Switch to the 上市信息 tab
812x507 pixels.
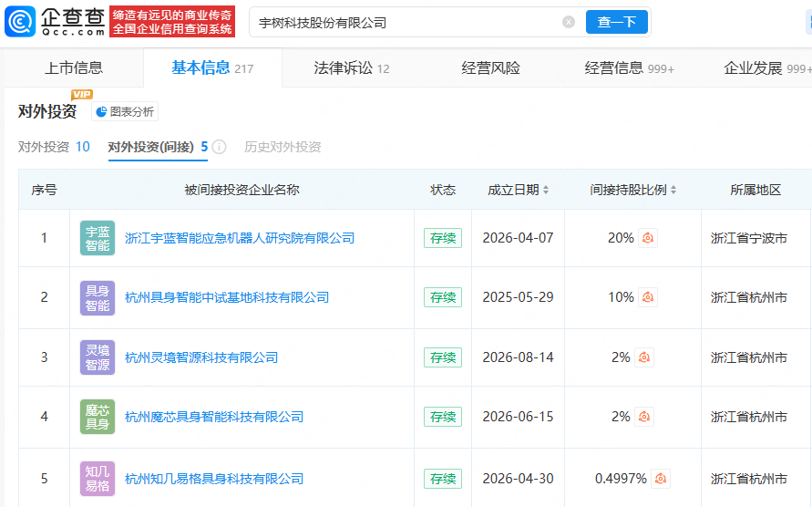point(74,67)
